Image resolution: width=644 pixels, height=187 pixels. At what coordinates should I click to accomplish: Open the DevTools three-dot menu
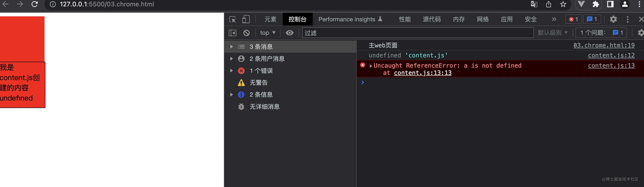tap(627, 19)
